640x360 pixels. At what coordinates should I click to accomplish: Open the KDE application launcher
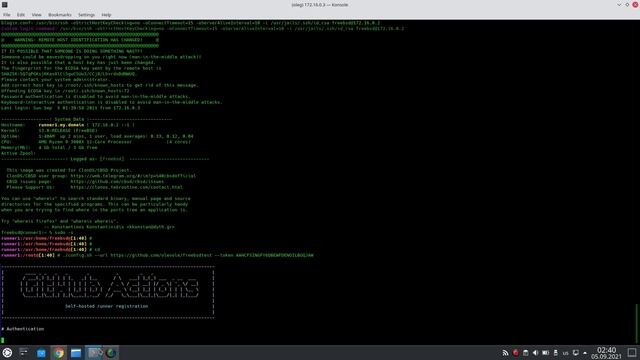[7, 353]
